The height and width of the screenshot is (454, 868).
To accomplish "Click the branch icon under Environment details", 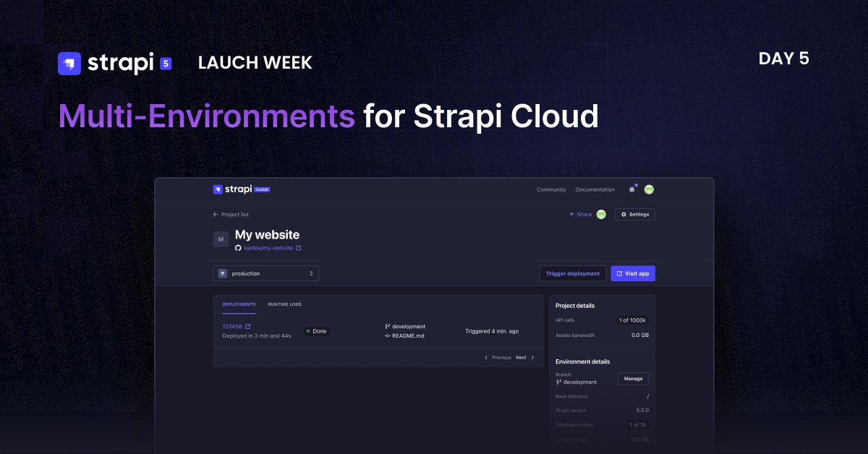I will (558, 382).
